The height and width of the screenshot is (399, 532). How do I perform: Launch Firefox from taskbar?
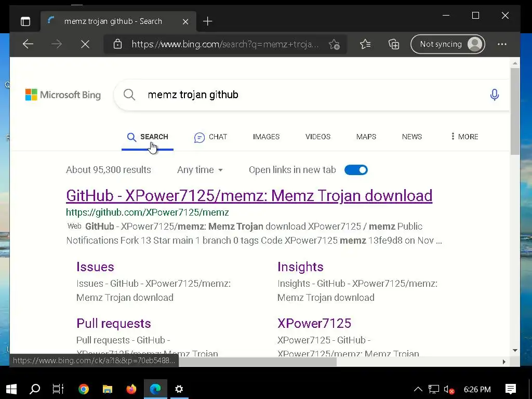pyautogui.click(x=131, y=389)
